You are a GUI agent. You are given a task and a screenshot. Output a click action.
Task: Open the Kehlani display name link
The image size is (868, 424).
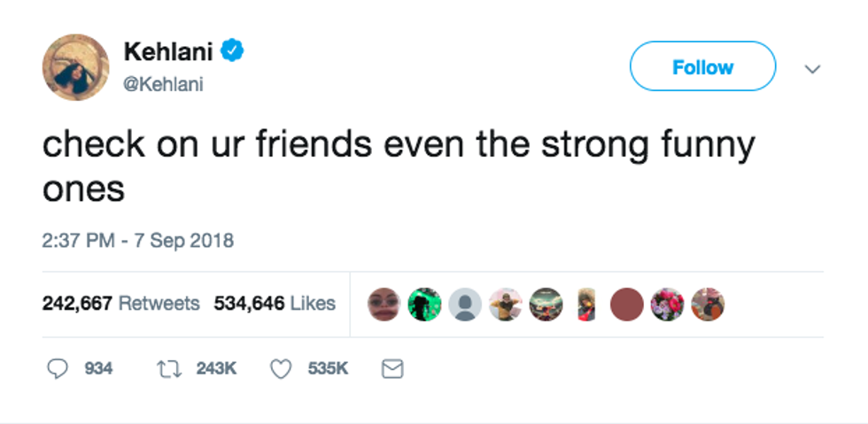169,51
